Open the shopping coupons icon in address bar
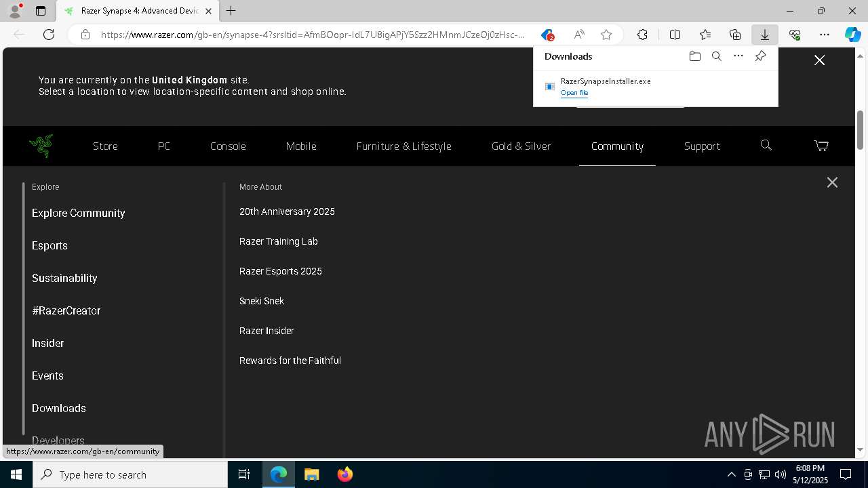This screenshot has width=868, height=488. [x=547, y=35]
